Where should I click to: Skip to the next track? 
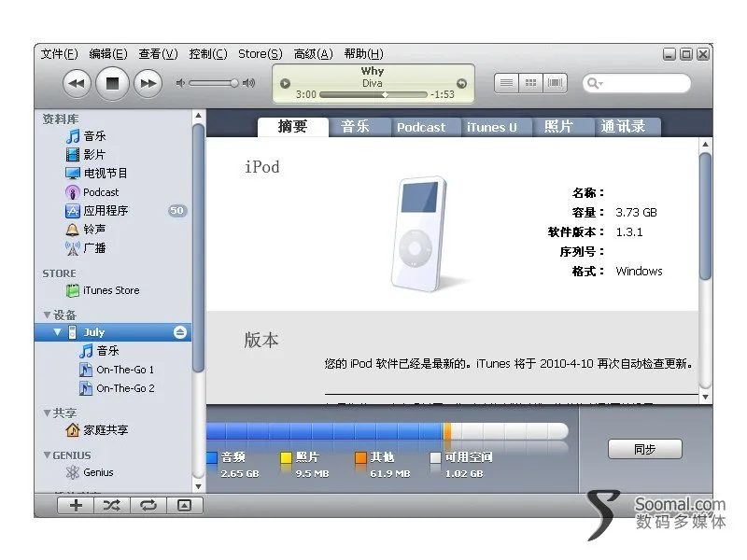(x=148, y=84)
